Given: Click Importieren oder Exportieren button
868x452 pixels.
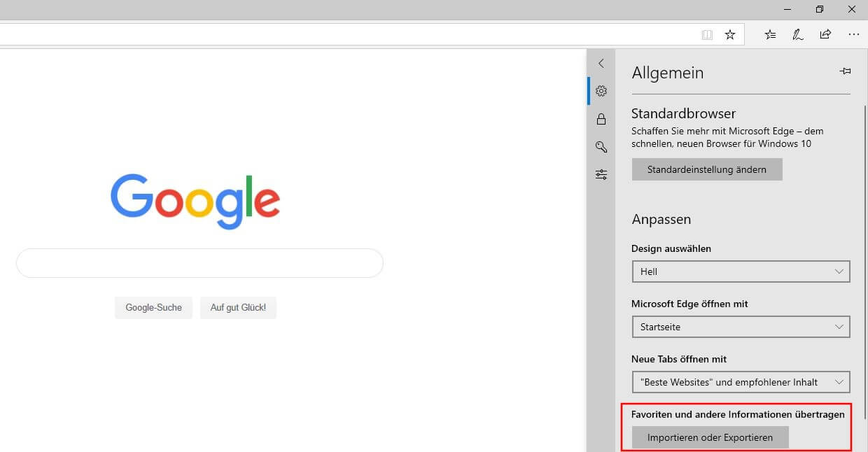Looking at the screenshot, I should coord(710,437).
